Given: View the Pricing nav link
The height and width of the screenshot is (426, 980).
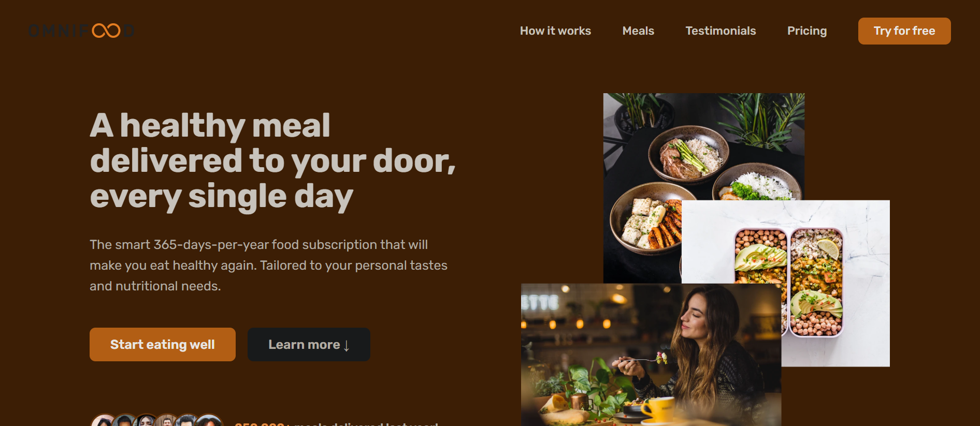Looking at the screenshot, I should [x=807, y=31].
